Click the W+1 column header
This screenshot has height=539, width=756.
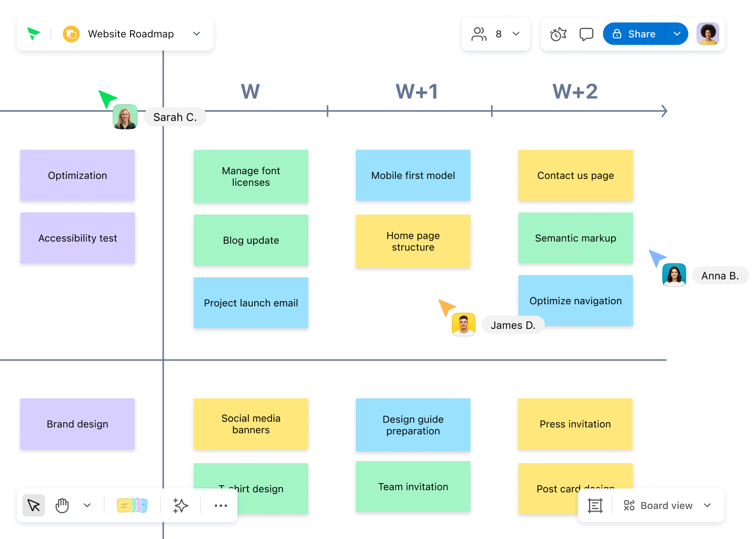[417, 92]
